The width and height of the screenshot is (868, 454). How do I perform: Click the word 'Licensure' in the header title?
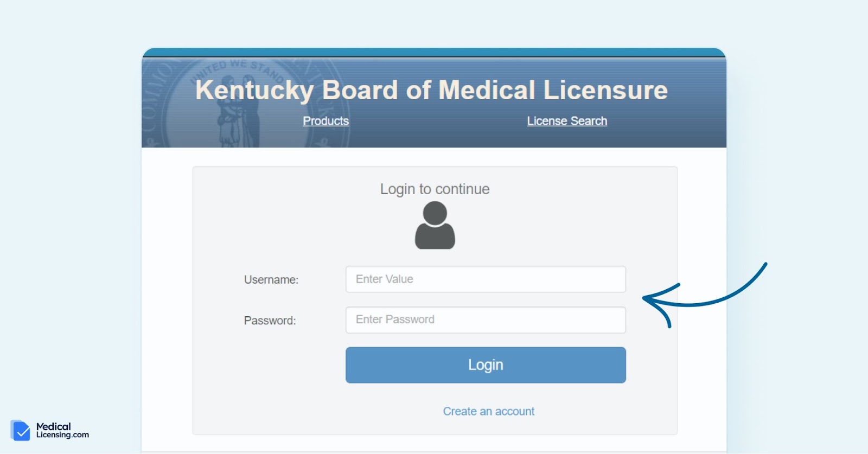coord(605,90)
